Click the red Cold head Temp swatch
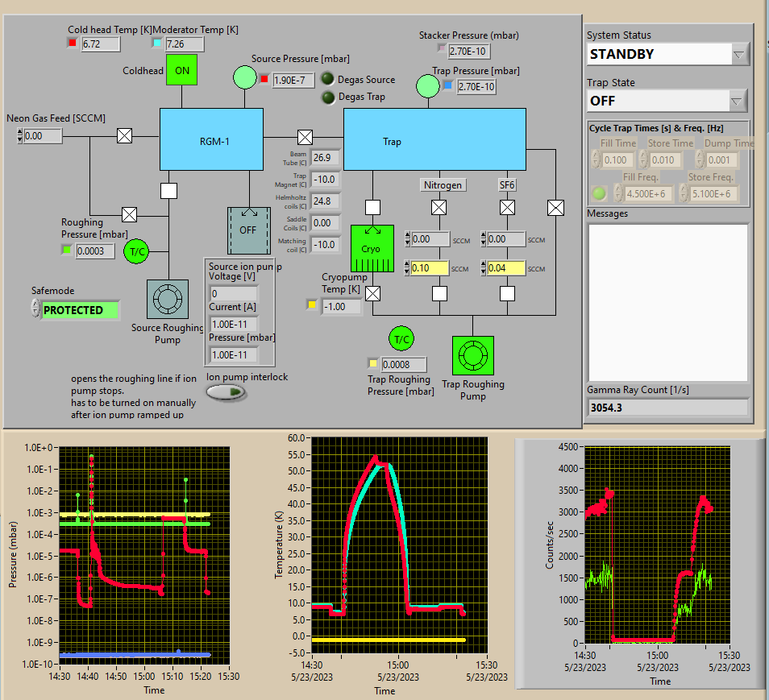Screen dimensions: 769x700 click(73, 43)
